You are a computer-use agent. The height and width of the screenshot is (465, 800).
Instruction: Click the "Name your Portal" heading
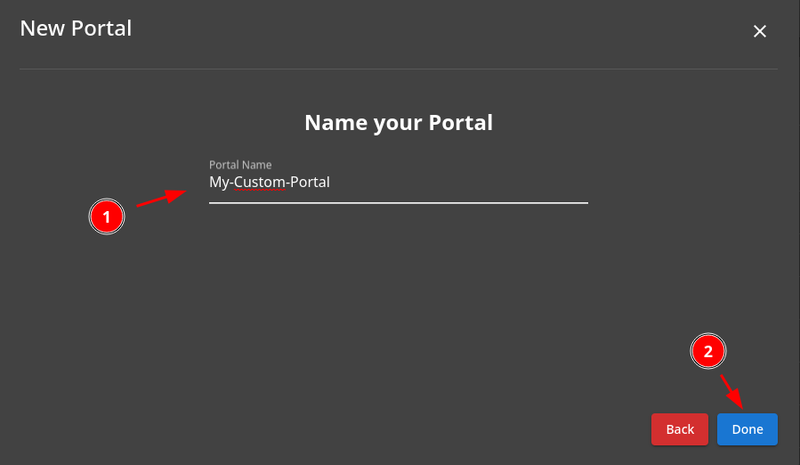tap(398, 123)
